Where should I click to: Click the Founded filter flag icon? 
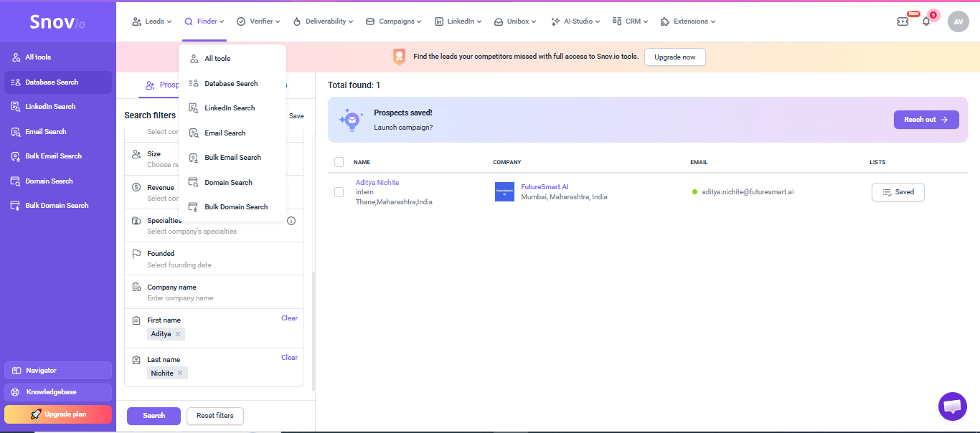136,254
